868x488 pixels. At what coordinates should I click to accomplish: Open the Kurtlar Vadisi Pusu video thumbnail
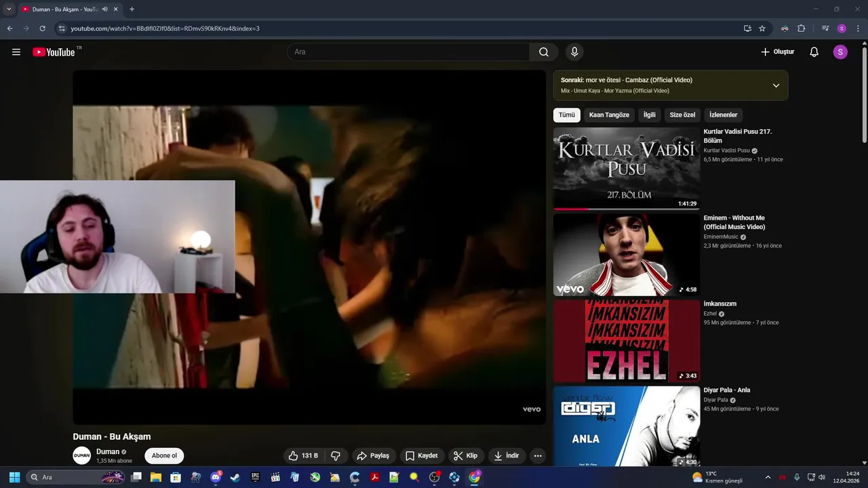[627, 168]
